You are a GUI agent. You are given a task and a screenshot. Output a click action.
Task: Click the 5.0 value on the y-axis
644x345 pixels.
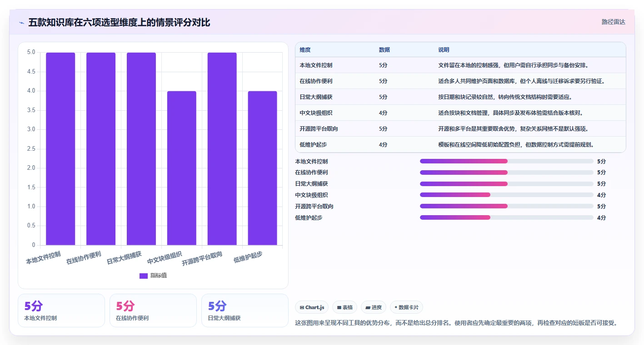tap(31, 52)
